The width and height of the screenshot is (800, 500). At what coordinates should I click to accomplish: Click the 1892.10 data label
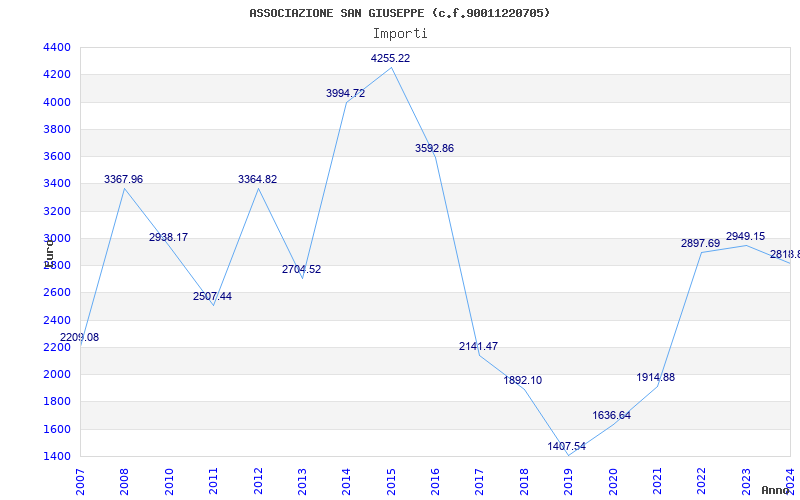click(x=522, y=381)
